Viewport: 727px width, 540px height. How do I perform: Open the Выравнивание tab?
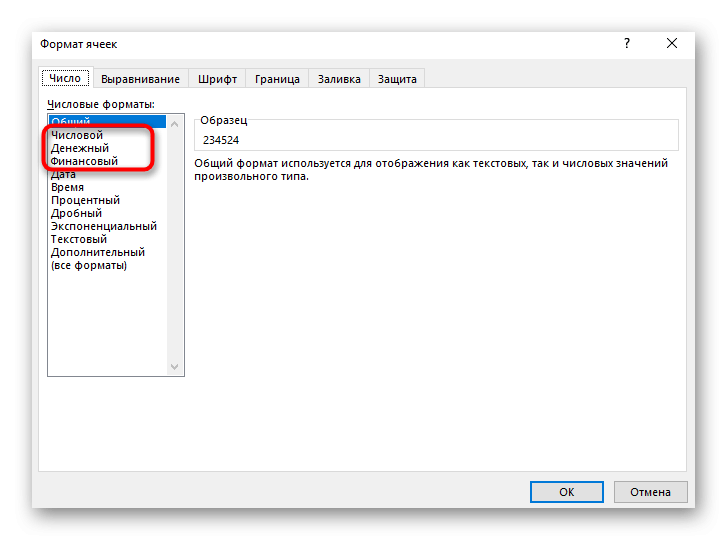point(140,79)
